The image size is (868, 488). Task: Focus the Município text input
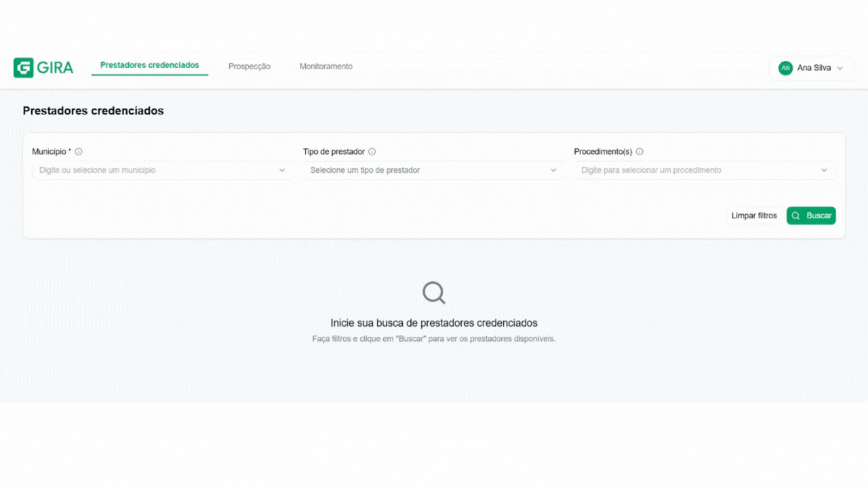pyautogui.click(x=156, y=170)
